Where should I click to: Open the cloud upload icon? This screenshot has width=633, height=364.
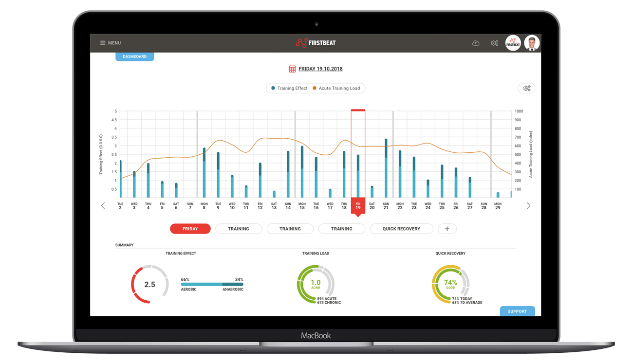point(476,43)
